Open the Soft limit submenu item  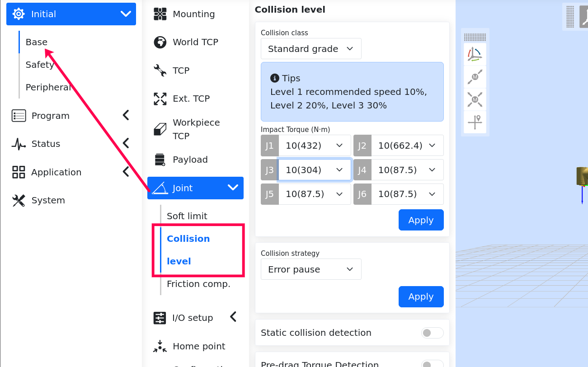pos(187,216)
